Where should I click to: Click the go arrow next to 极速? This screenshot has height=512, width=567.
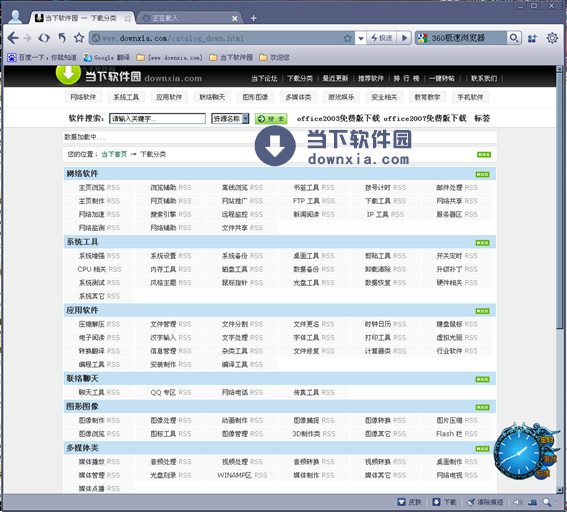coord(404,38)
